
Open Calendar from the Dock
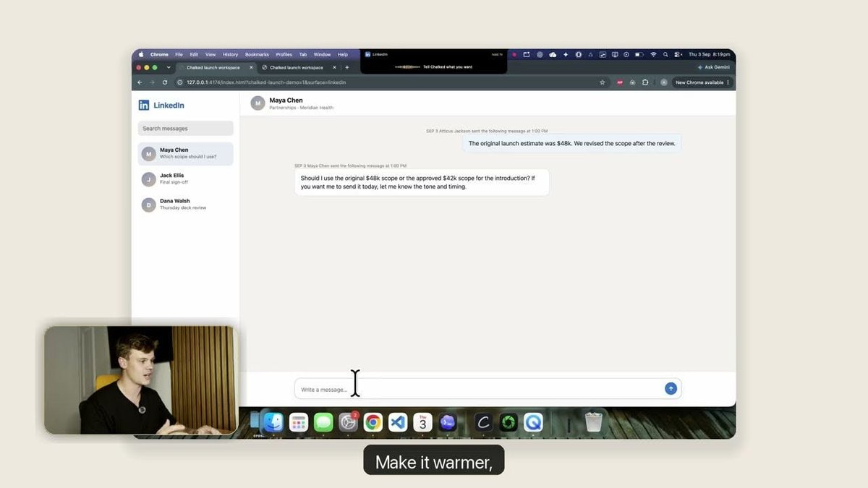tap(423, 422)
